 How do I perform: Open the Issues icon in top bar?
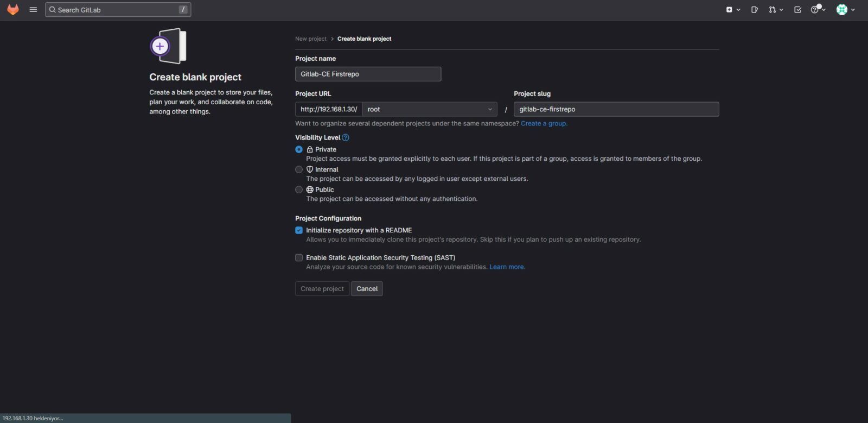[x=754, y=10]
